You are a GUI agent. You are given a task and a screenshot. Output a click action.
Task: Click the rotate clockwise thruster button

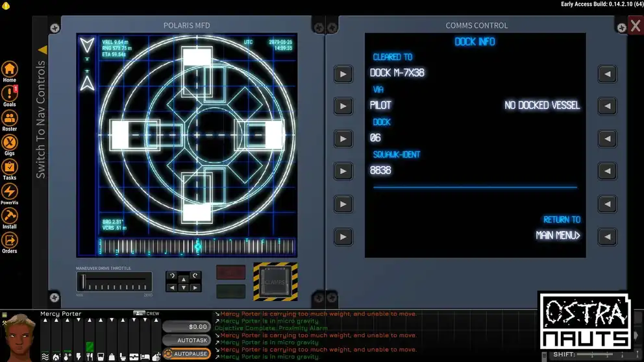tap(195, 276)
